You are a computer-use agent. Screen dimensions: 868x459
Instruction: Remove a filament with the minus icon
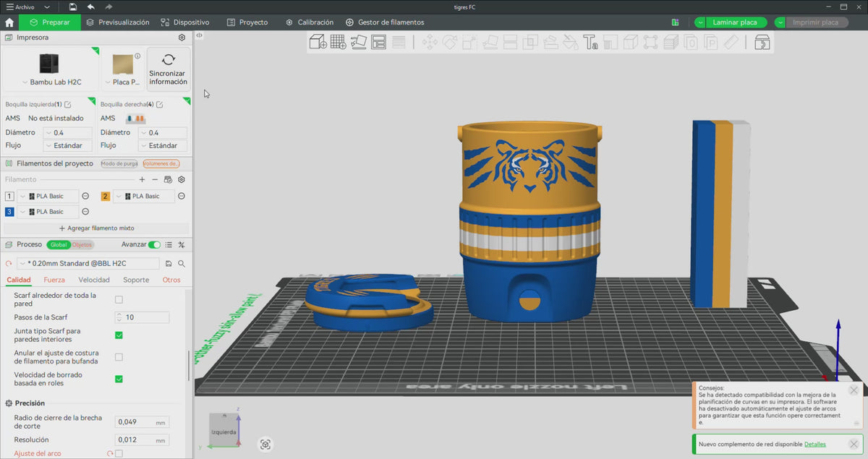click(x=155, y=179)
